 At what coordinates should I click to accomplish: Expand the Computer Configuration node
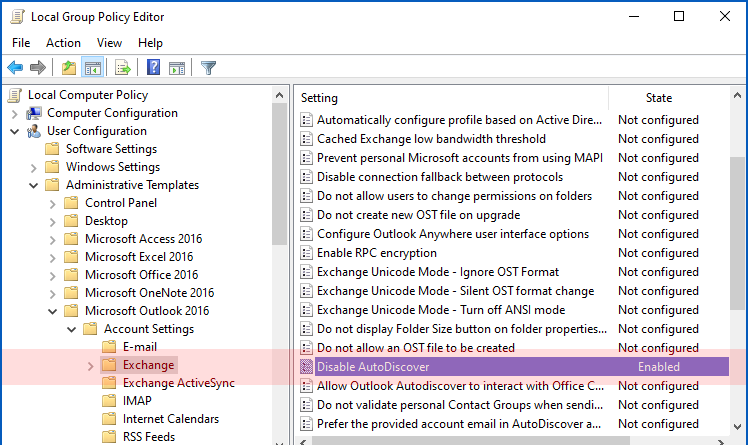click(x=14, y=114)
